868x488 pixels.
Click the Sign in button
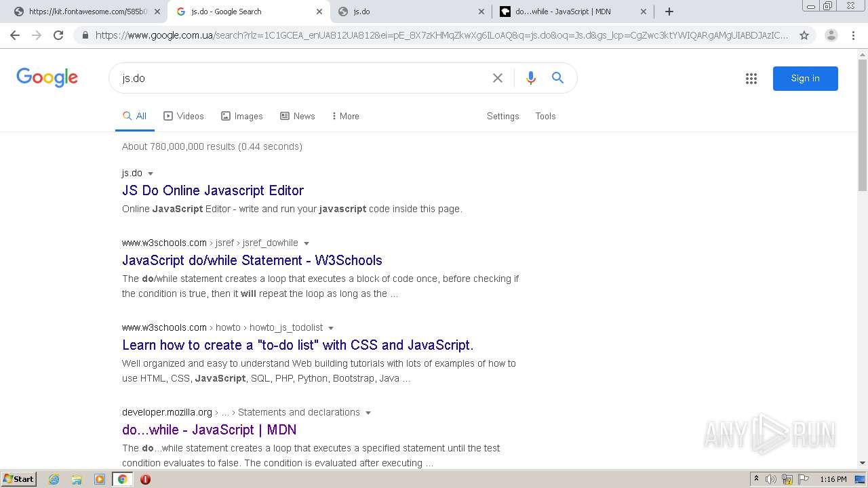click(x=805, y=79)
